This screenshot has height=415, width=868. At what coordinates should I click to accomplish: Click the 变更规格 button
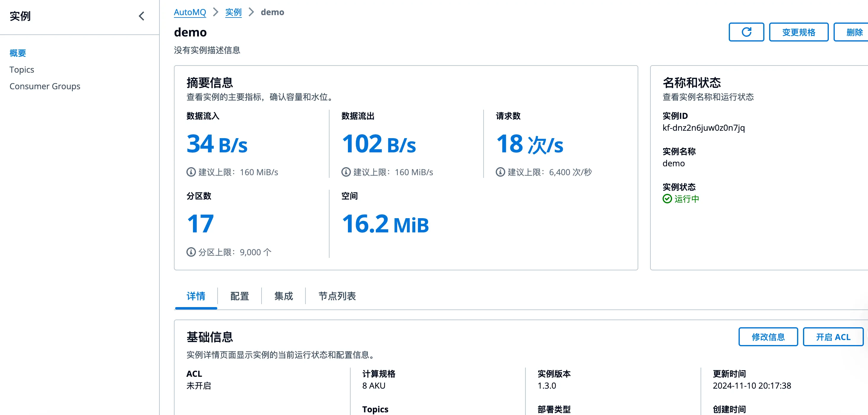pos(798,32)
